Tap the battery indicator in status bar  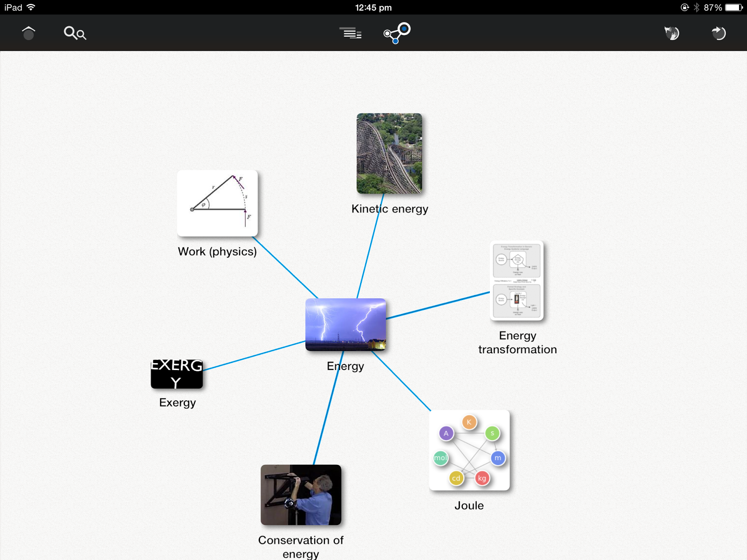733,7
